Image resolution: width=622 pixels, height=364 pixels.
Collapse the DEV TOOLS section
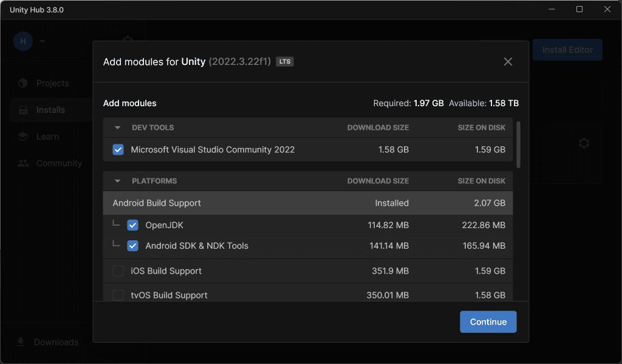(x=117, y=128)
